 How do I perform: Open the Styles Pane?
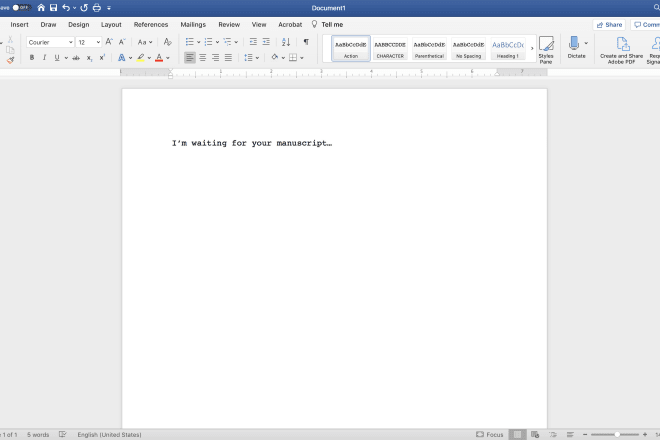(x=546, y=50)
